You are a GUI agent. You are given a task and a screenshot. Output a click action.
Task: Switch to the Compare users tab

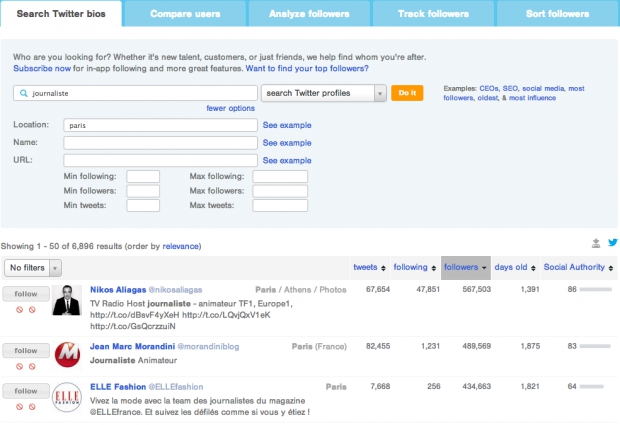point(186,14)
